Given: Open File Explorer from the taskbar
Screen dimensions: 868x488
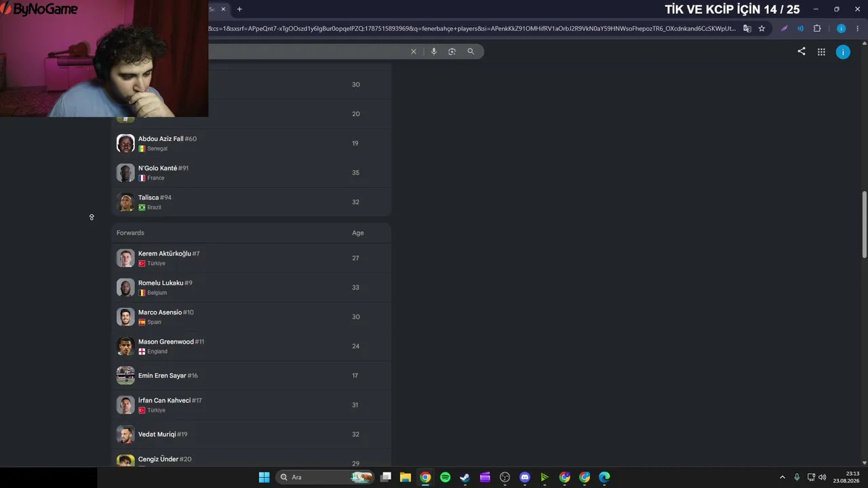Looking at the screenshot, I should pos(406,477).
